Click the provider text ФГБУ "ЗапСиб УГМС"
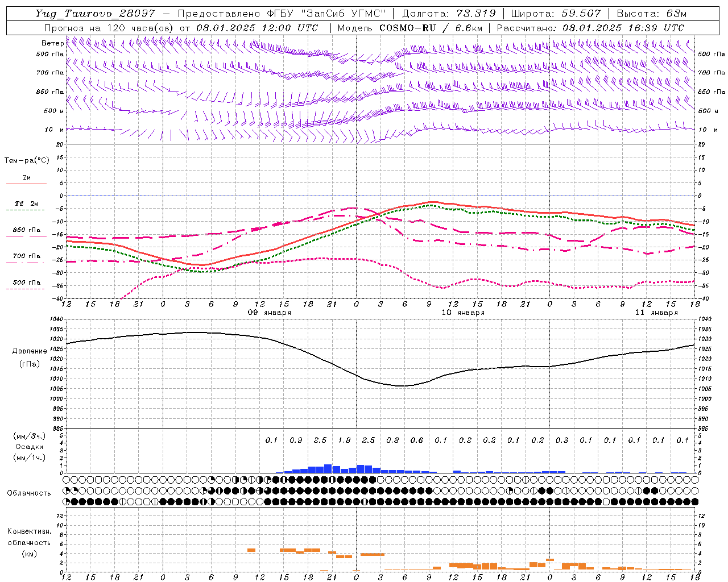The height and width of the screenshot is (582, 728). coord(326,14)
